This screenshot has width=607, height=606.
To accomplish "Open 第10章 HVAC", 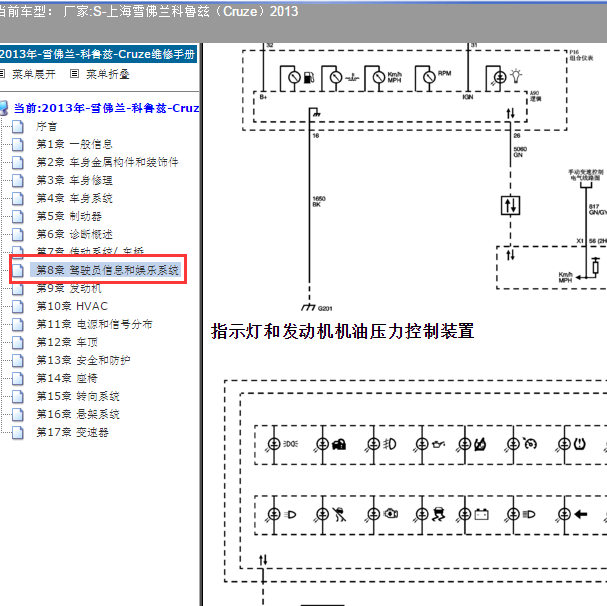I will (72, 306).
